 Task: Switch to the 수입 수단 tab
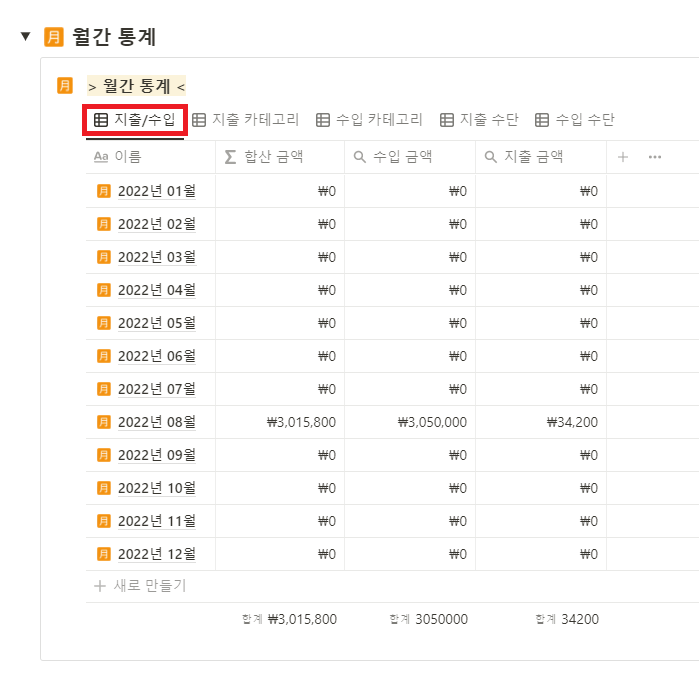[x=575, y=119]
